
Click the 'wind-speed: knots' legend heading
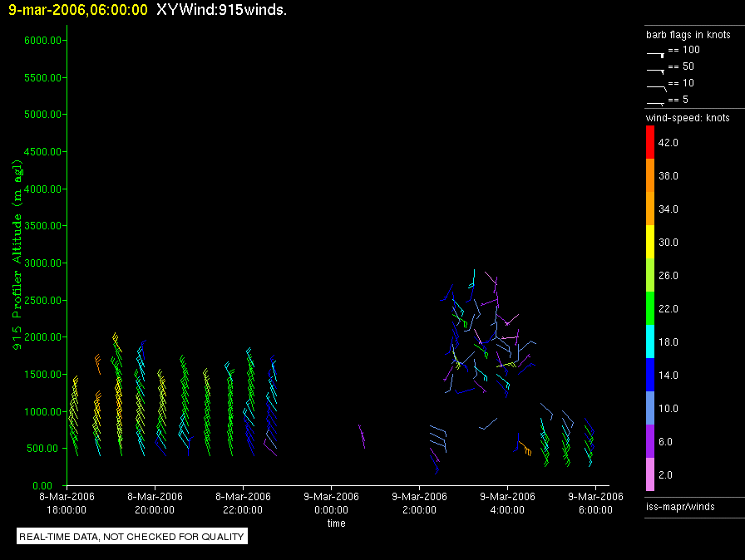(x=688, y=118)
